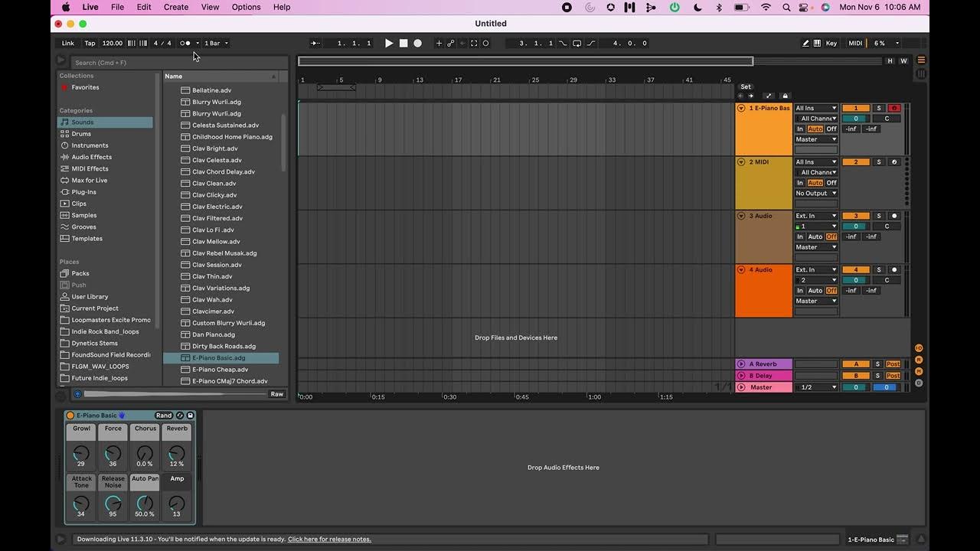Set monitor Off on track 1
This screenshot has width=980, height=551.
pos(831,129)
